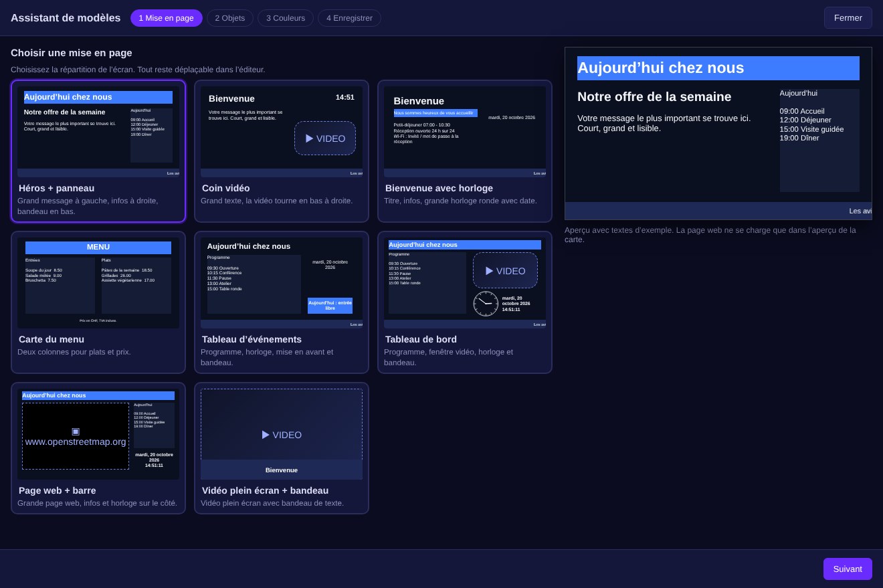Switch to the "4 Enregistrer" step

click(x=349, y=18)
